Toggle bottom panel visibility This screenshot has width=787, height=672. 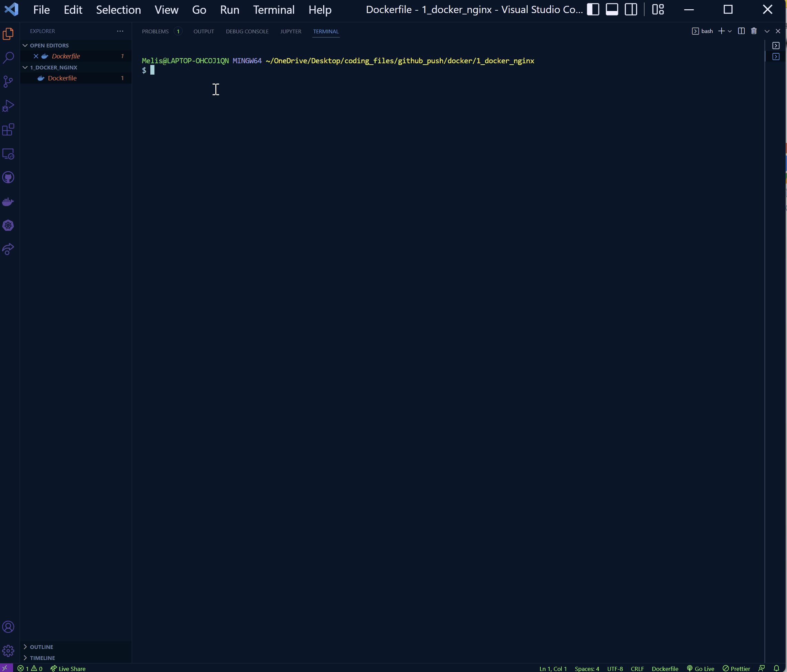[x=612, y=10]
